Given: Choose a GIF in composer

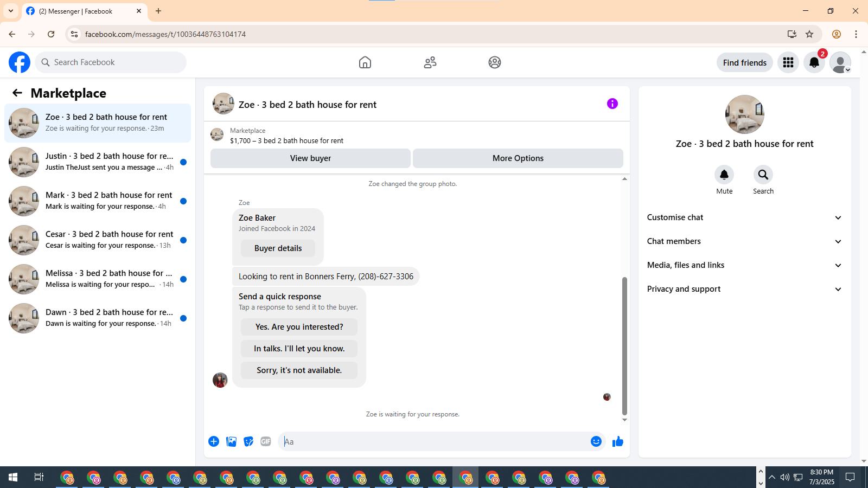Looking at the screenshot, I should (x=266, y=441).
